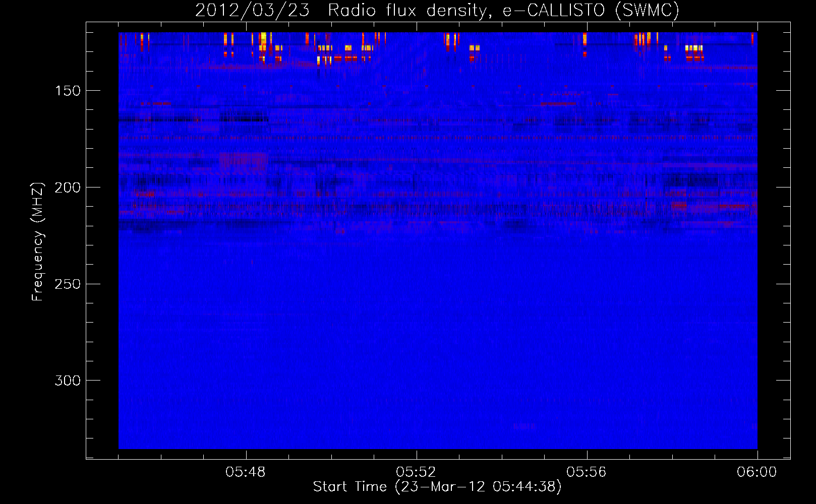Click the plot title '2012/03/23 Radio flux density, e-CALLISTO (SWMC)'
Viewport: 816px width, 504px height.
coord(437,10)
